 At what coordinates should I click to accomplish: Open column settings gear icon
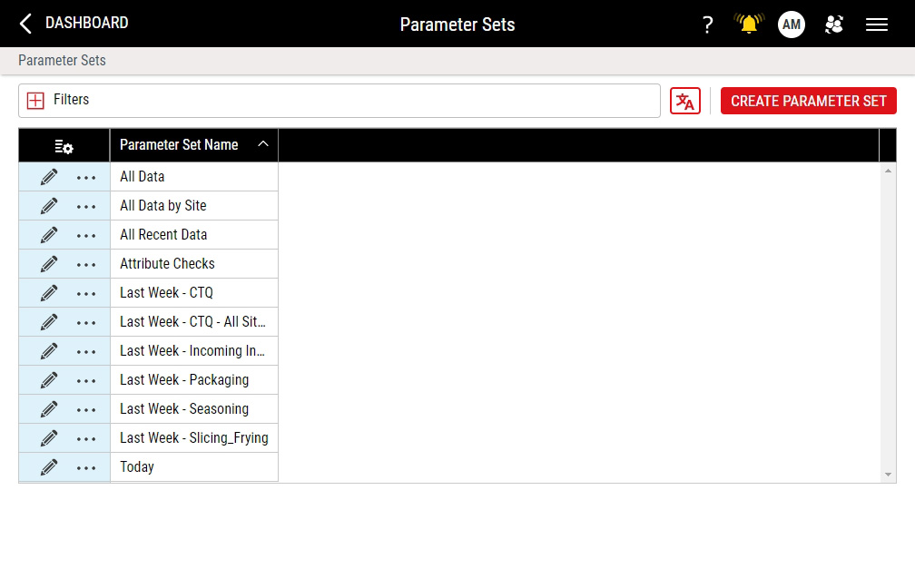(64, 146)
